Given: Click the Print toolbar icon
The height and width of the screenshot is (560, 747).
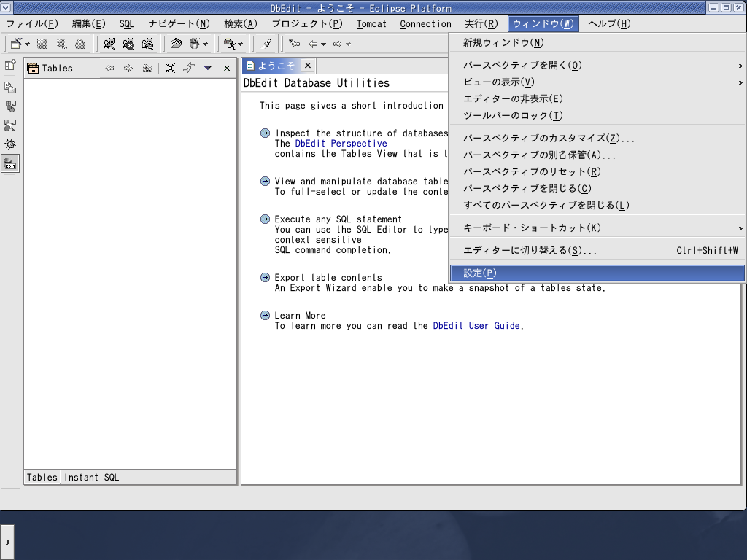Looking at the screenshot, I should [80, 44].
